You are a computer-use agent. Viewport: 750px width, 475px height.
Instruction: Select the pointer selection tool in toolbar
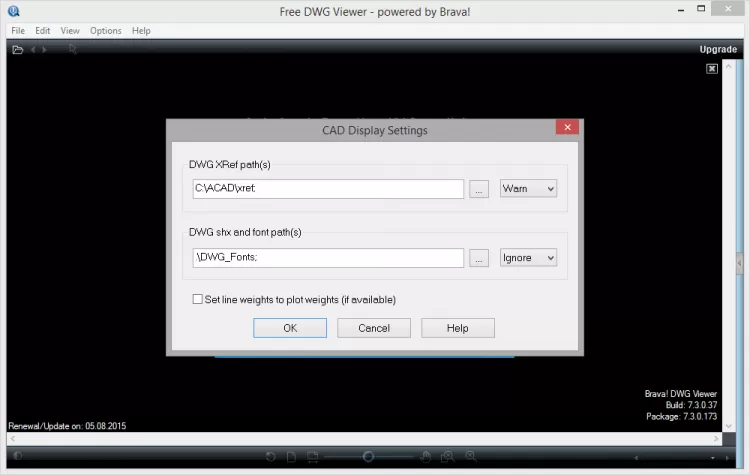73,49
